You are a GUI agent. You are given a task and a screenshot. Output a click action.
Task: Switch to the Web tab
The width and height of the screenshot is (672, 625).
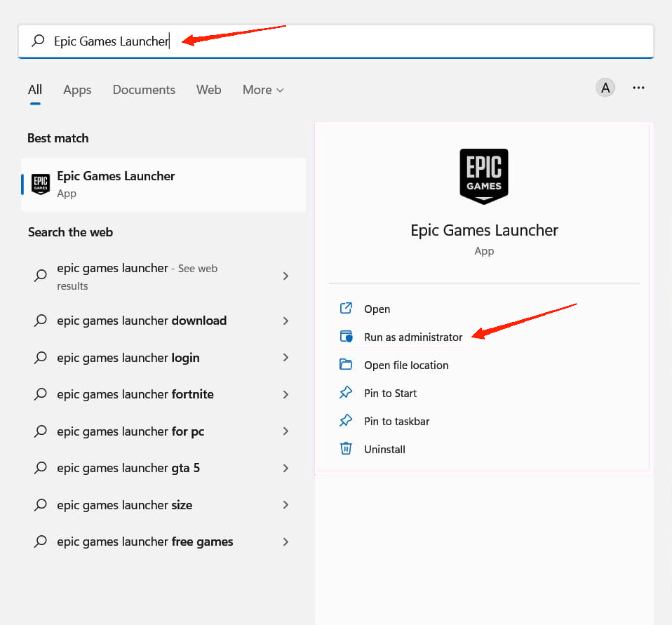point(208,90)
